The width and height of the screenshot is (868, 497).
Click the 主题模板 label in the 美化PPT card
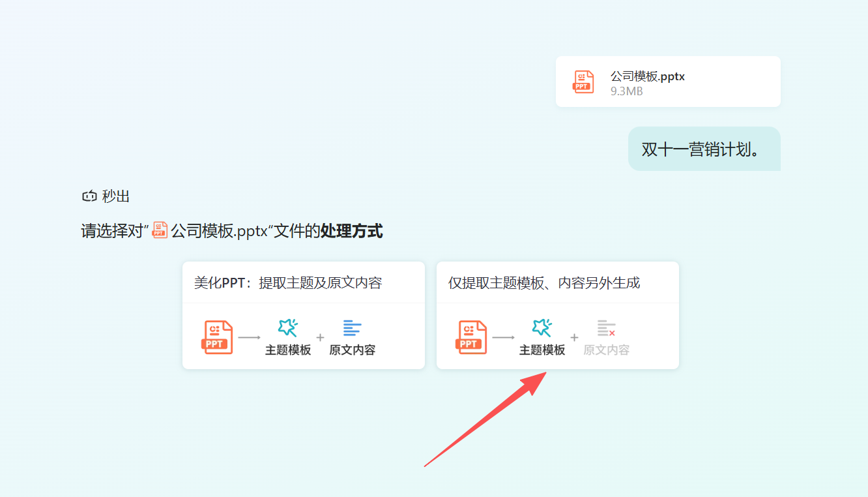(288, 350)
